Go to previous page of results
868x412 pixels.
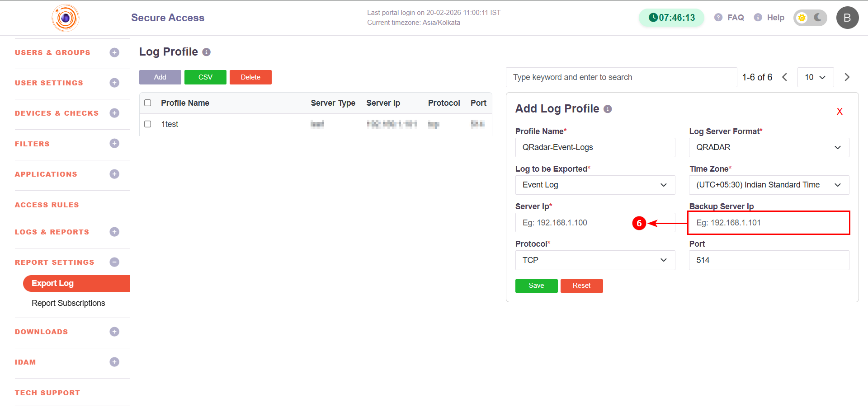coord(785,77)
